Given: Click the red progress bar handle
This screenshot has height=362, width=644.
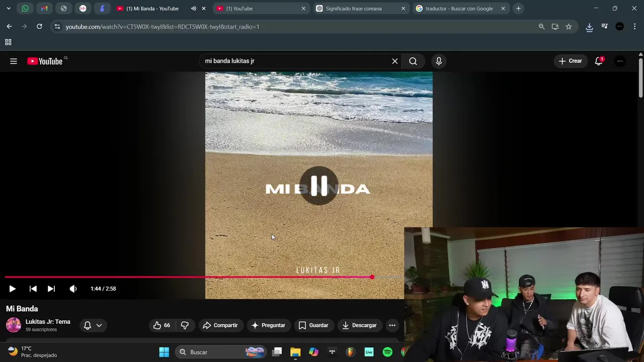Looking at the screenshot, I should point(372,277).
